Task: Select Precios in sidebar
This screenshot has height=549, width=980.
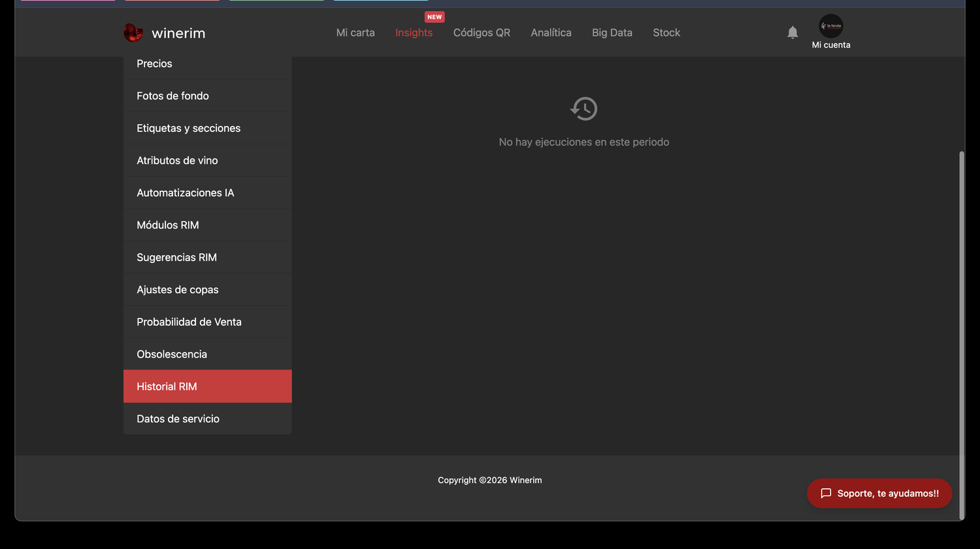Action: click(208, 64)
